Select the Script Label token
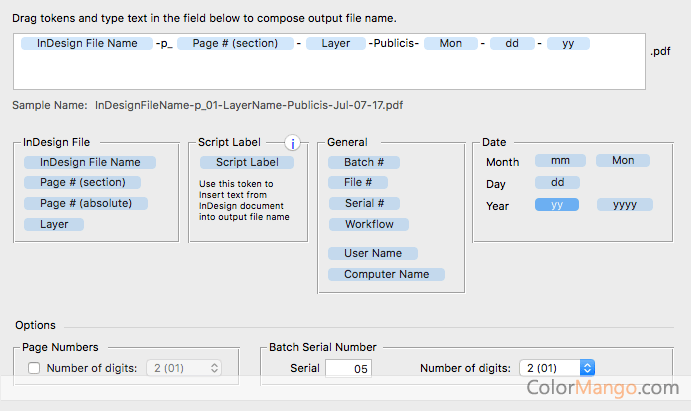 pos(247,162)
